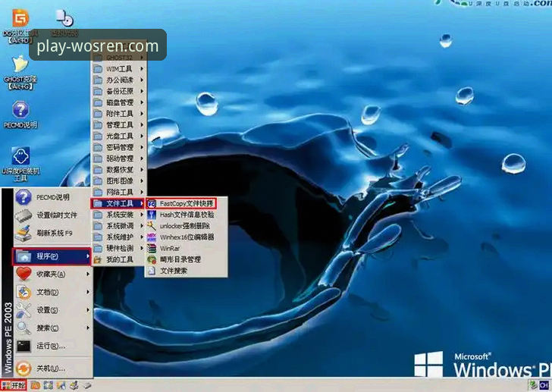
Task: Select 驱动管理 in the programs menu
Action: pyautogui.click(x=118, y=158)
